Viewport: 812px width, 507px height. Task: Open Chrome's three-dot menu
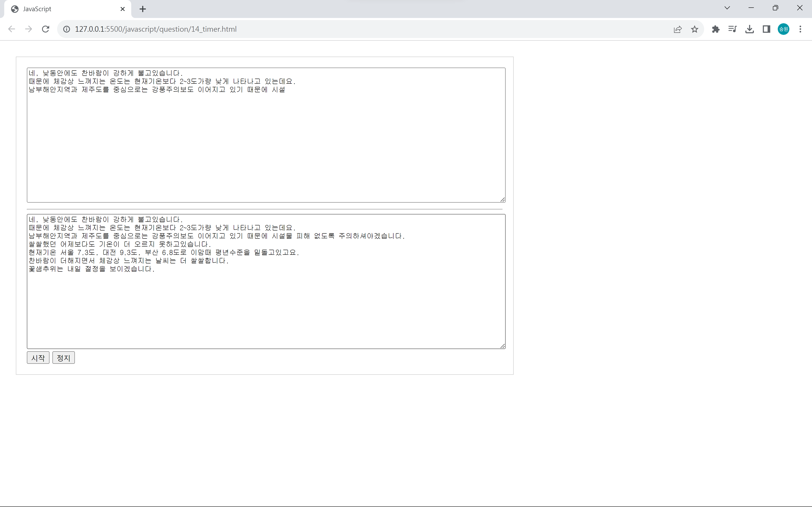(x=800, y=29)
